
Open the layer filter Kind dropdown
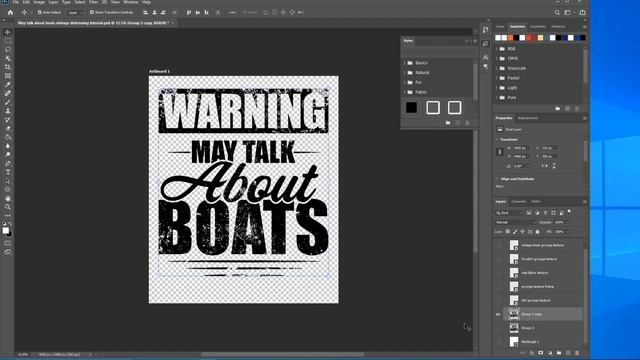point(509,213)
